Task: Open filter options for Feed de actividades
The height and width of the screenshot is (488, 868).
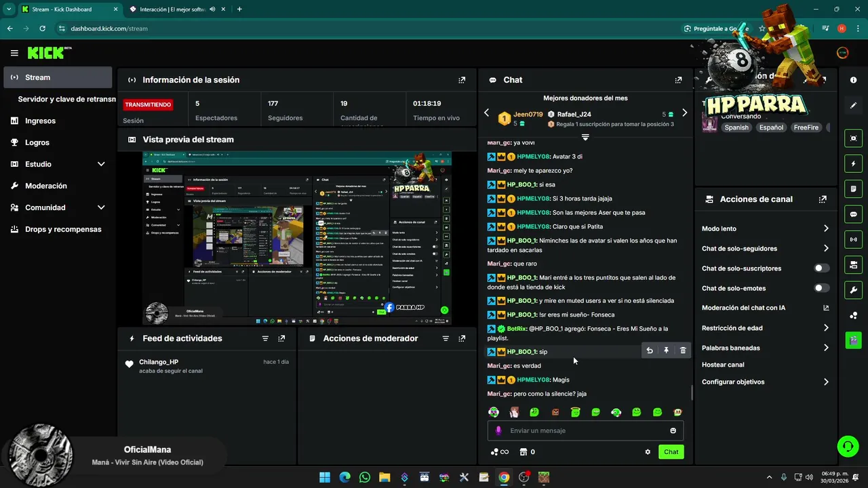Action: coord(265,338)
